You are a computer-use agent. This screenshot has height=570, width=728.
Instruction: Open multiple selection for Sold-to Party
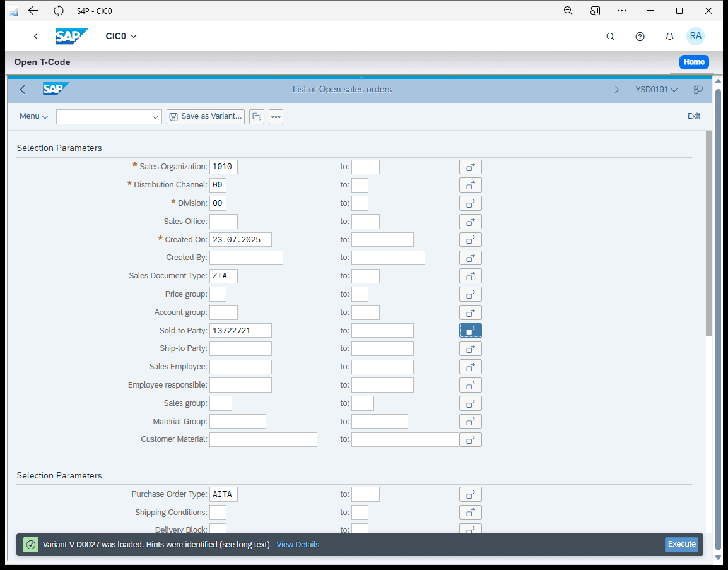point(471,331)
